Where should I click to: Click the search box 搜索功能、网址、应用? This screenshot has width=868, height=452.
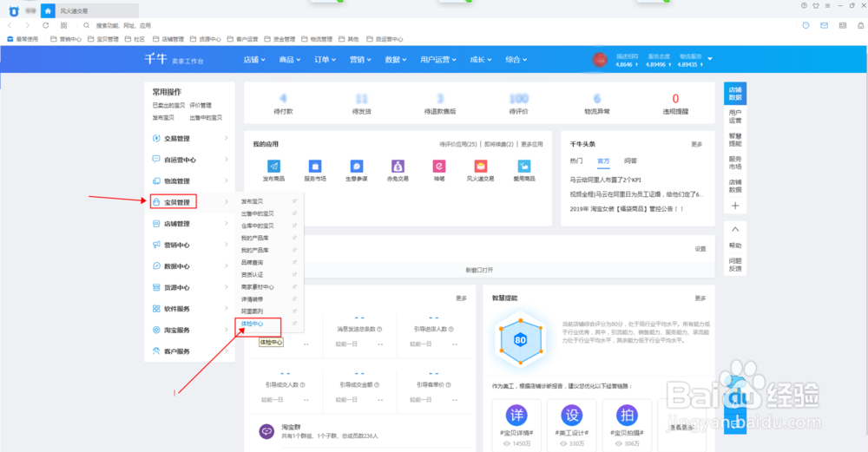(x=123, y=25)
